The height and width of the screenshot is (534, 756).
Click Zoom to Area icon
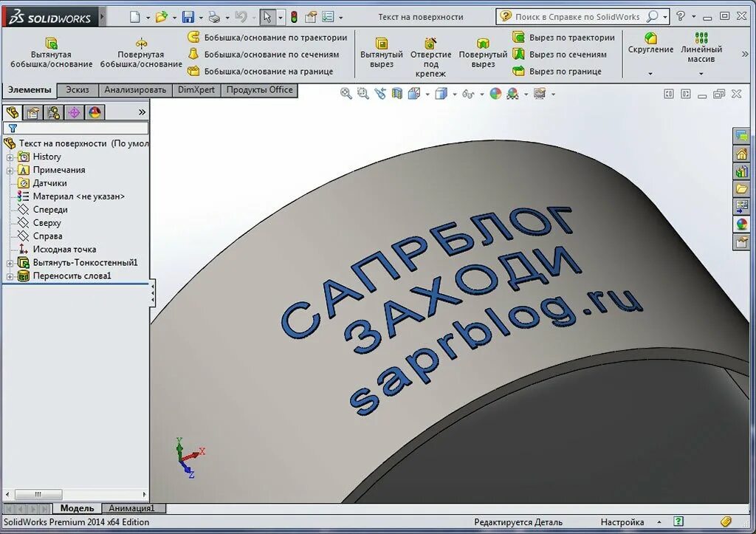click(363, 94)
